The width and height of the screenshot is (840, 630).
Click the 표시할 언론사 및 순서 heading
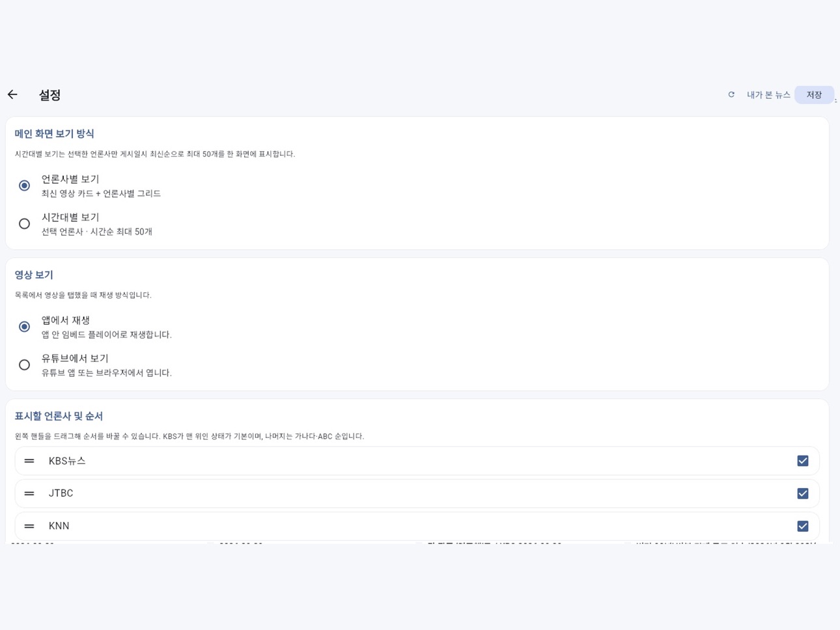coord(59,416)
